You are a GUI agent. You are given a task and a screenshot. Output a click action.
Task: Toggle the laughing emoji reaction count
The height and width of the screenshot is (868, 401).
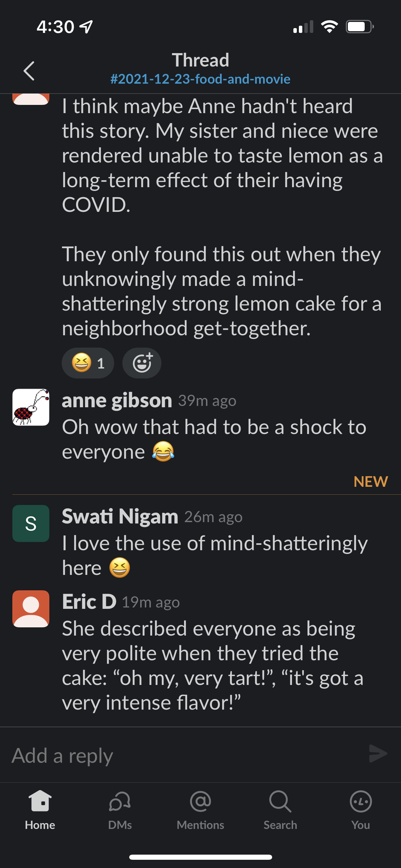coord(88,363)
